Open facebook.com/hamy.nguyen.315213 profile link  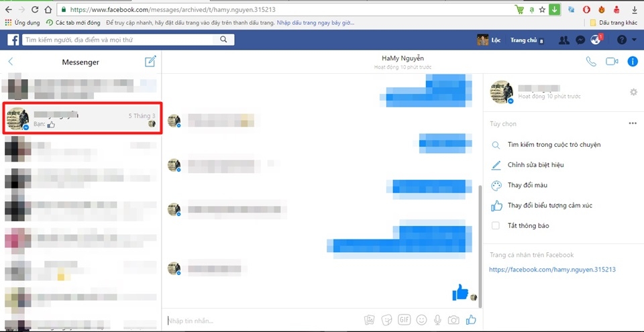point(552,270)
